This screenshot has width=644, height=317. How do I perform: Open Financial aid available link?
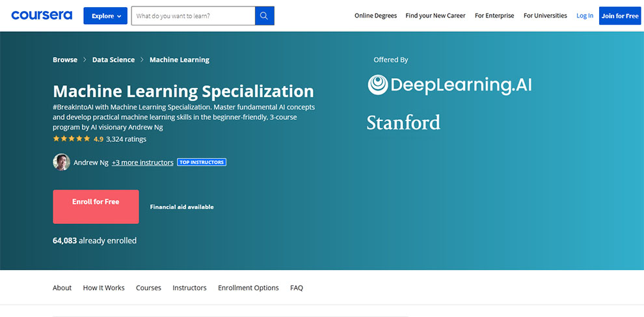pyautogui.click(x=182, y=207)
